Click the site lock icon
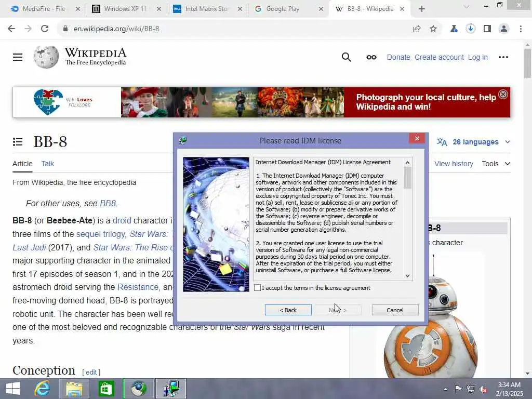The height and width of the screenshot is (399, 532). tap(65, 29)
